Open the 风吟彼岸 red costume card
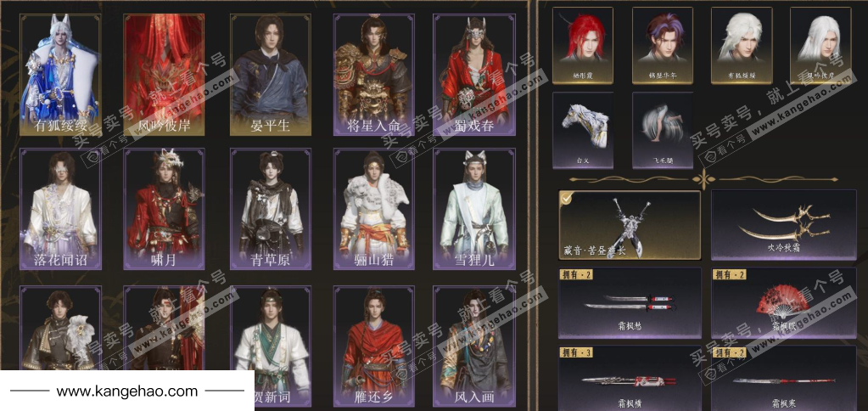868x411 pixels. (x=163, y=75)
